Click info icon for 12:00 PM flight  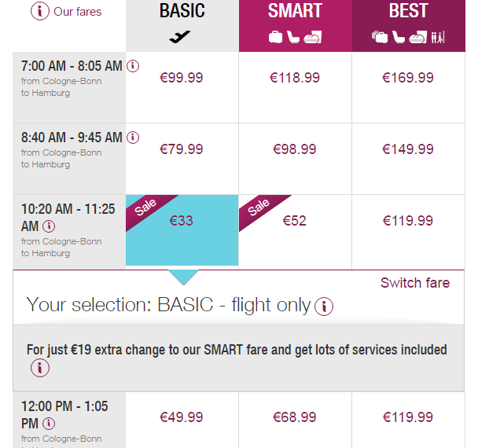pos(49,424)
